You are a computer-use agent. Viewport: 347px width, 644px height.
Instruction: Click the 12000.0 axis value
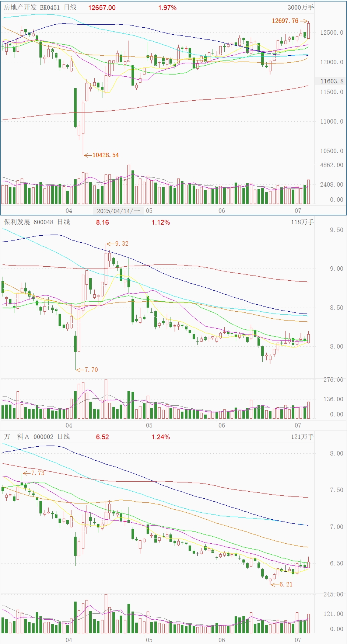click(332, 62)
